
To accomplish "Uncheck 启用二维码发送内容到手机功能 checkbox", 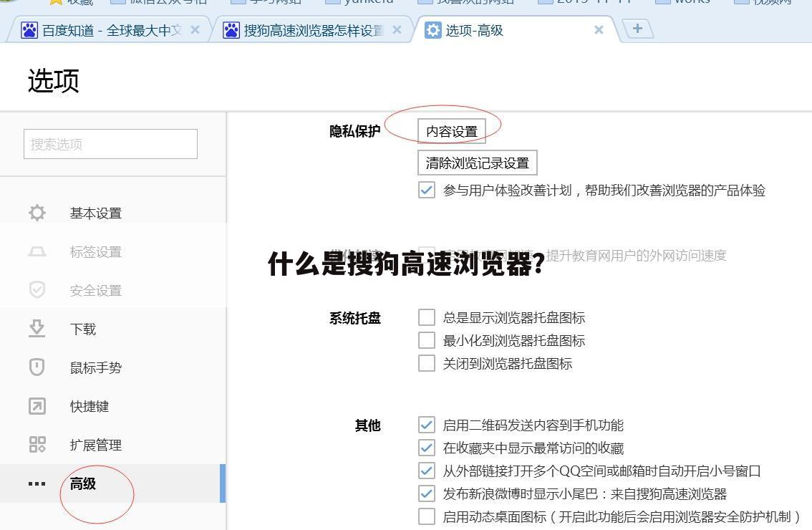I will tap(427, 425).
